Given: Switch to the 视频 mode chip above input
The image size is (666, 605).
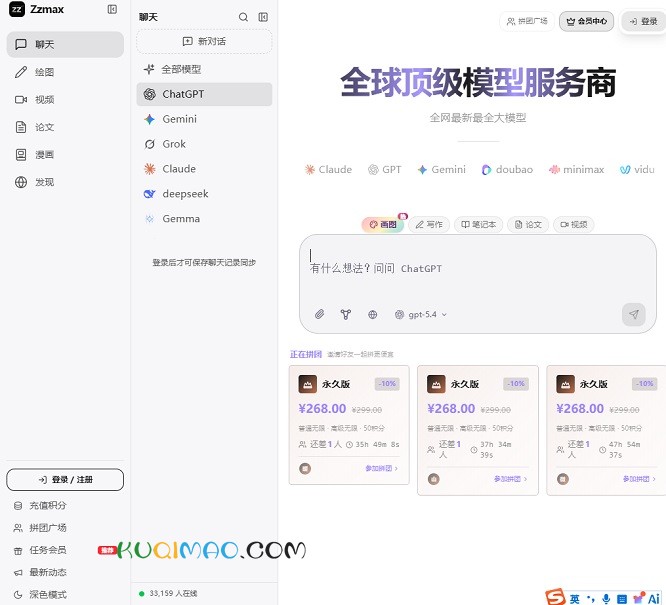Looking at the screenshot, I should click(x=573, y=224).
